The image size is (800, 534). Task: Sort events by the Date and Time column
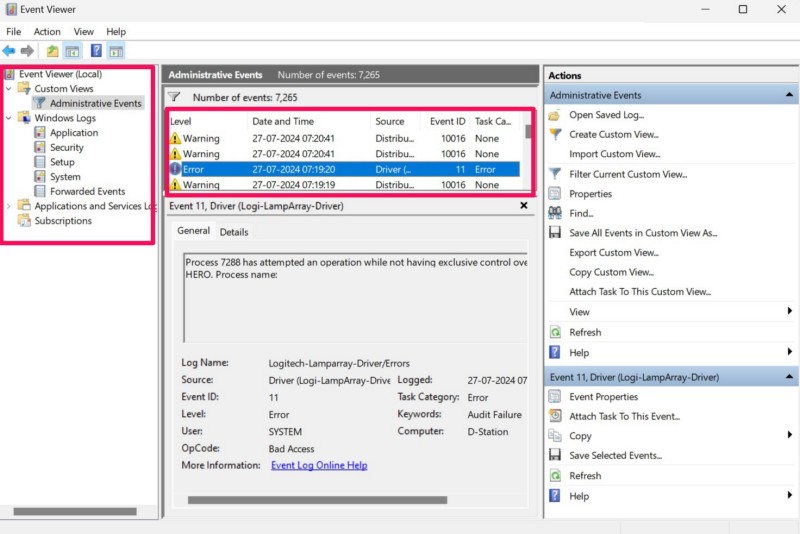283,121
